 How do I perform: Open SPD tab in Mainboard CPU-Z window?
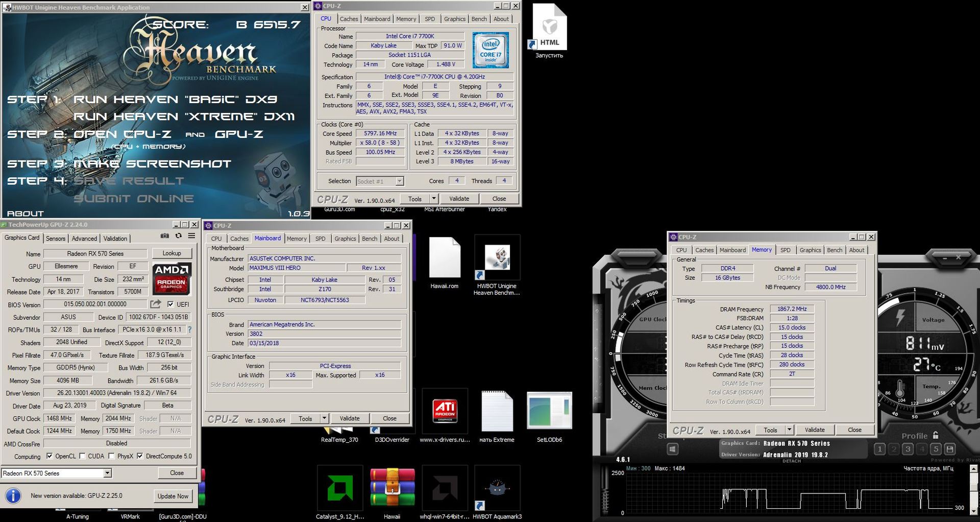320,239
